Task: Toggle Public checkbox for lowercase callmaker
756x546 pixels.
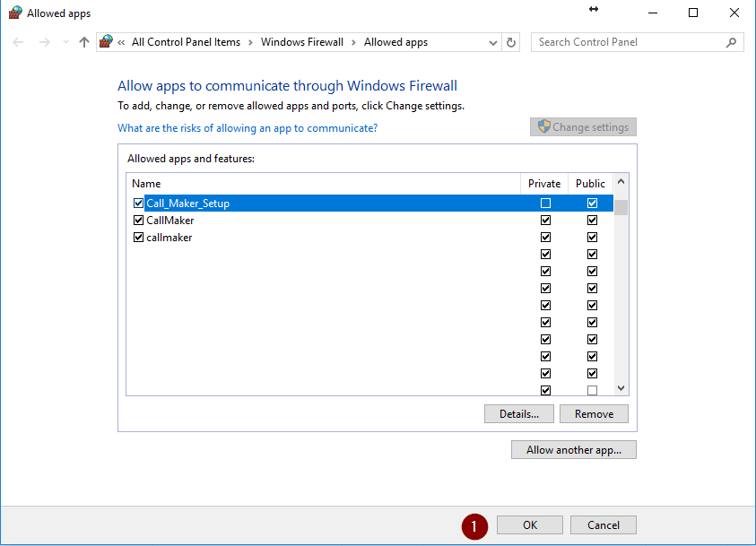Action: 592,237
